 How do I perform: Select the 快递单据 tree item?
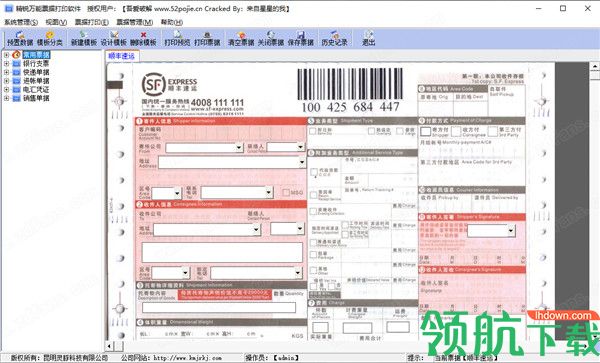pyautogui.click(x=36, y=72)
